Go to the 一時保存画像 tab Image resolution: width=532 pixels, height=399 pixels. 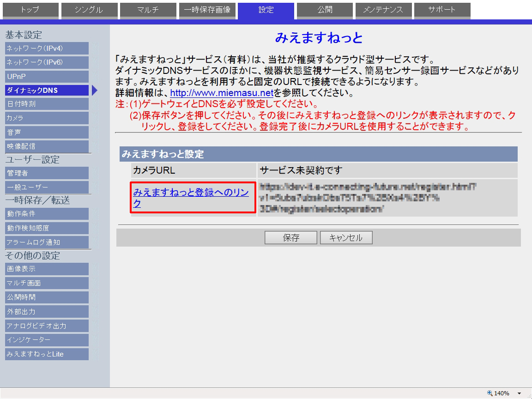coord(207,10)
